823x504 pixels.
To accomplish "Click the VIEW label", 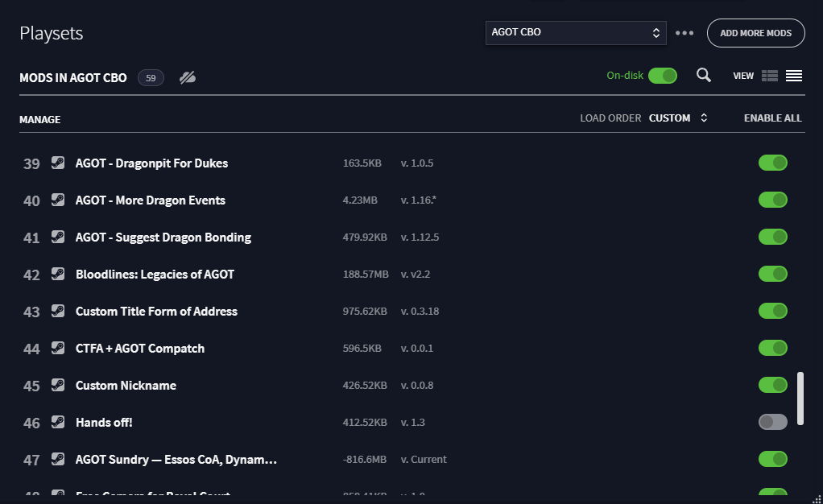I will pyautogui.click(x=743, y=76).
